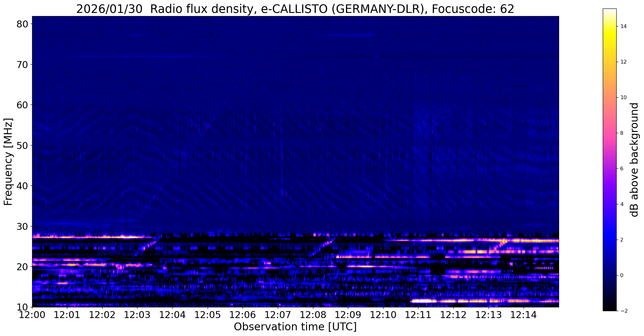
Task: Click the colorbar tick label 14
Action: [623, 26]
